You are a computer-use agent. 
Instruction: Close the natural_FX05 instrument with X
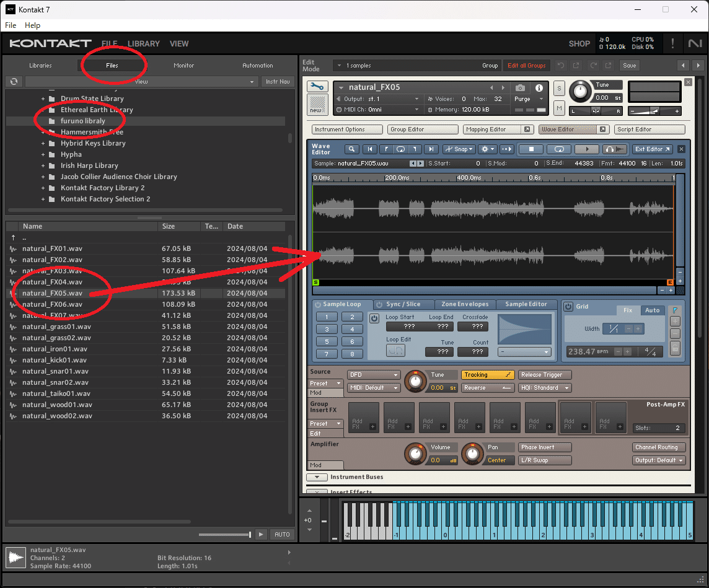click(x=688, y=82)
